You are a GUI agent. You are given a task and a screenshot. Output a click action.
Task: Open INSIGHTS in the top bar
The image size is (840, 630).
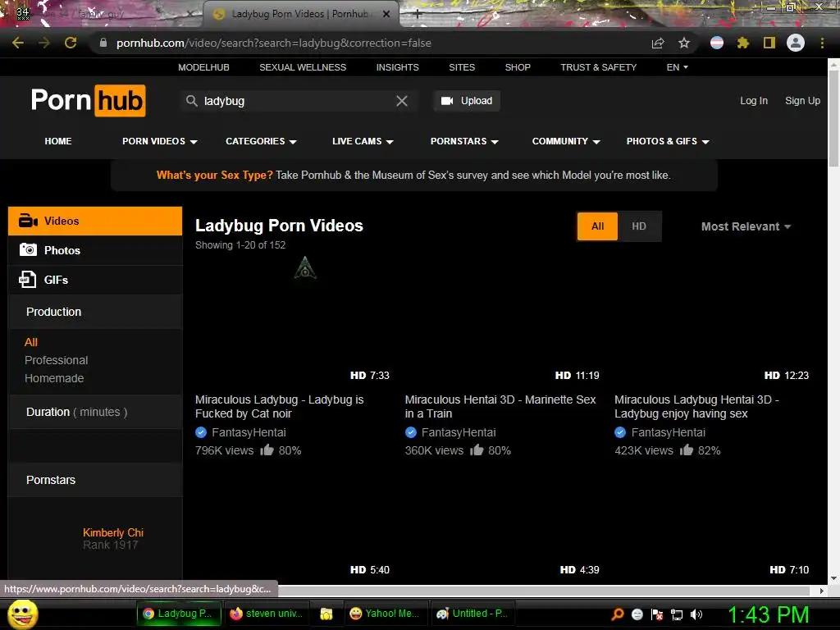[398, 67]
